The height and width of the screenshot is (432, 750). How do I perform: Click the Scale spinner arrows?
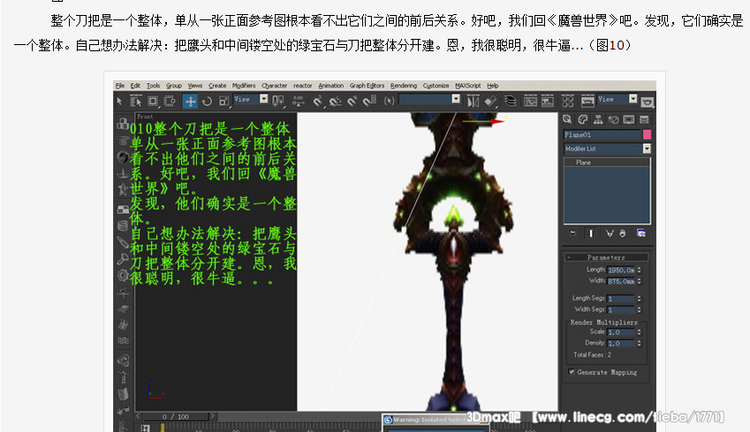[639, 332]
